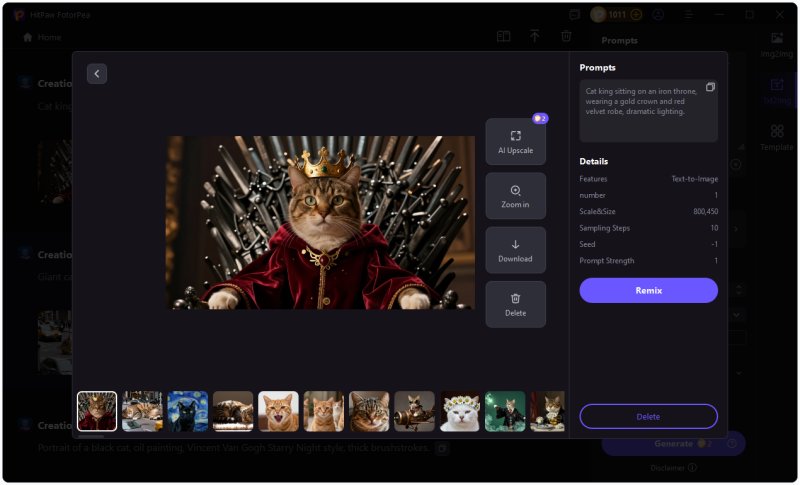Click the feedback message icon in title bar
The height and width of the screenshot is (485, 800).
pos(574,15)
